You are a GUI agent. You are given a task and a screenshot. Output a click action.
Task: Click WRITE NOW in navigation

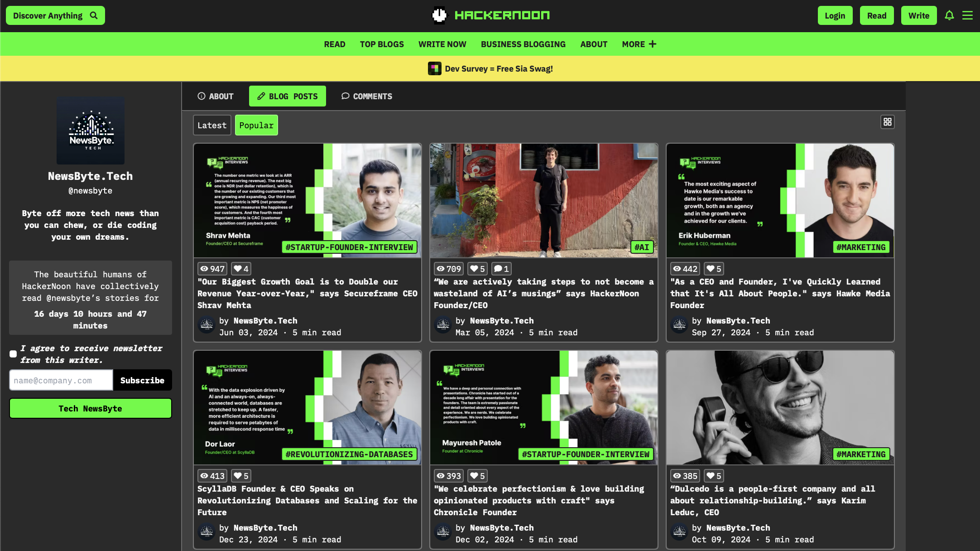[442, 44]
